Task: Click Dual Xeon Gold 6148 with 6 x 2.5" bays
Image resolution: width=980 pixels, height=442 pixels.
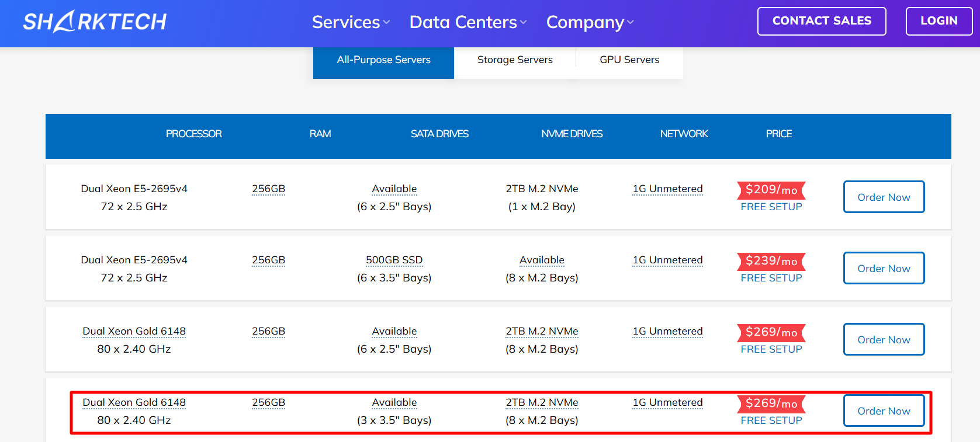Action: [x=134, y=331]
